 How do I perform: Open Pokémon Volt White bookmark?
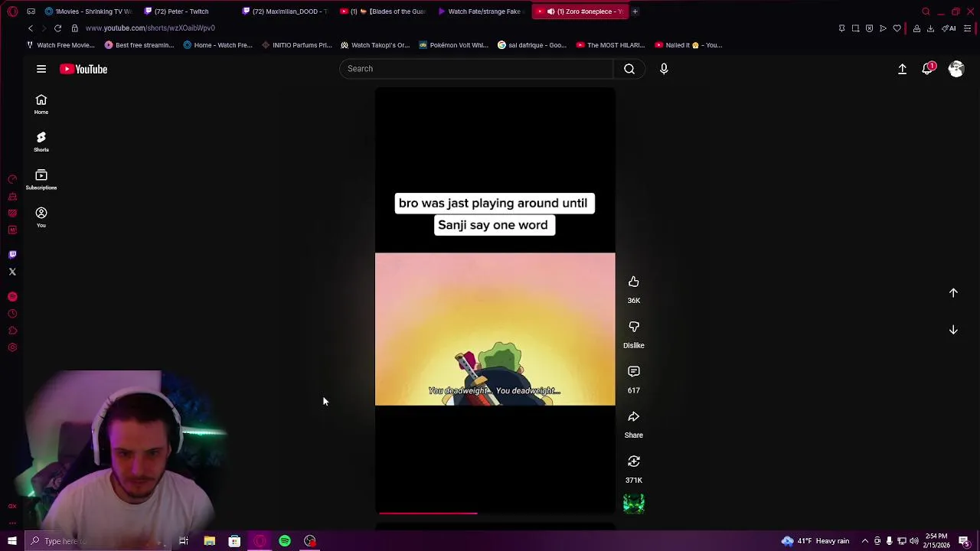pyautogui.click(x=453, y=45)
